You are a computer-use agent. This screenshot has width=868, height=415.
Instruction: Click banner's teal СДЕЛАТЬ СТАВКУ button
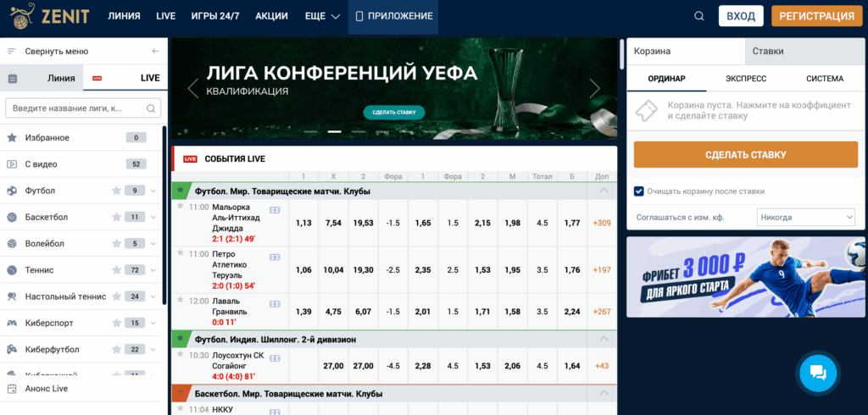click(393, 113)
